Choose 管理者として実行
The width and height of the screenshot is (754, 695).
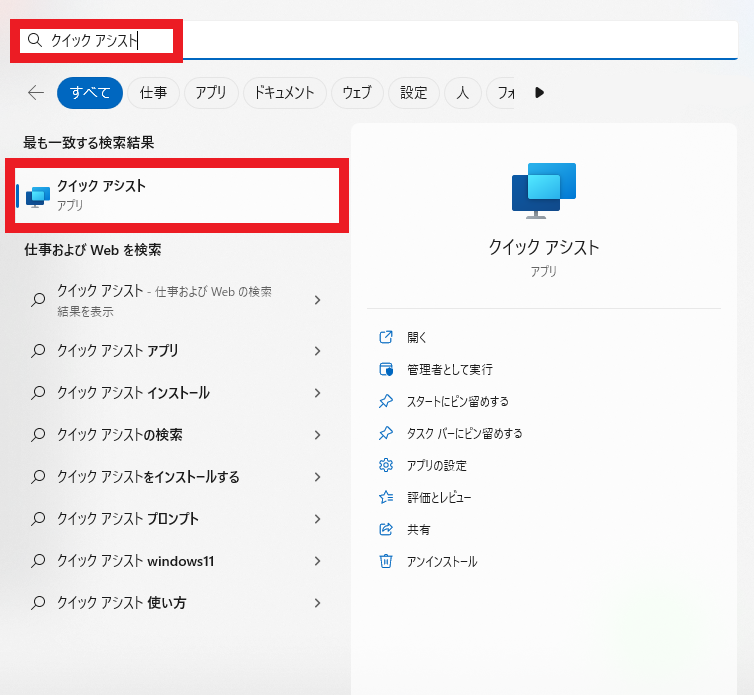click(450, 369)
